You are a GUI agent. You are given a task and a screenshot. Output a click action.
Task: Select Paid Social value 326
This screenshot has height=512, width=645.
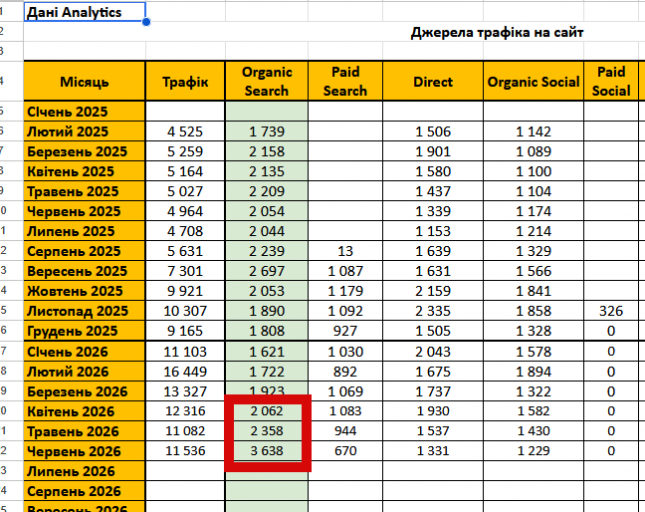611,311
